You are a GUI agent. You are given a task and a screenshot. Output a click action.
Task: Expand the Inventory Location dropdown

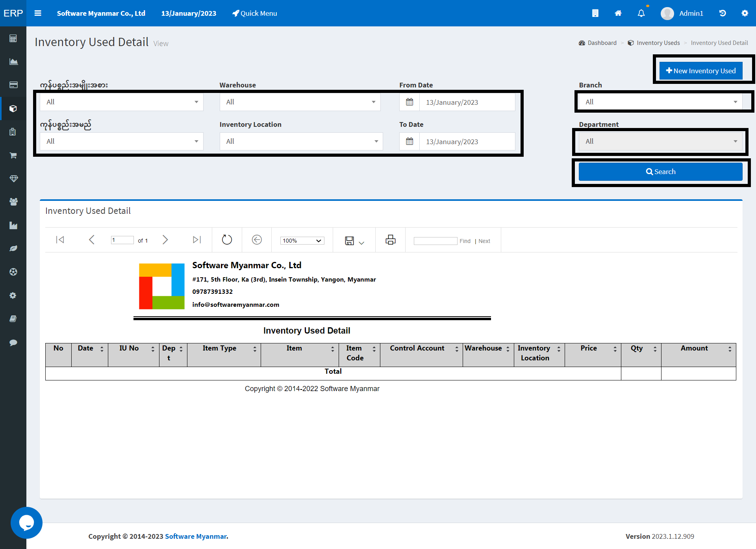pos(301,141)
